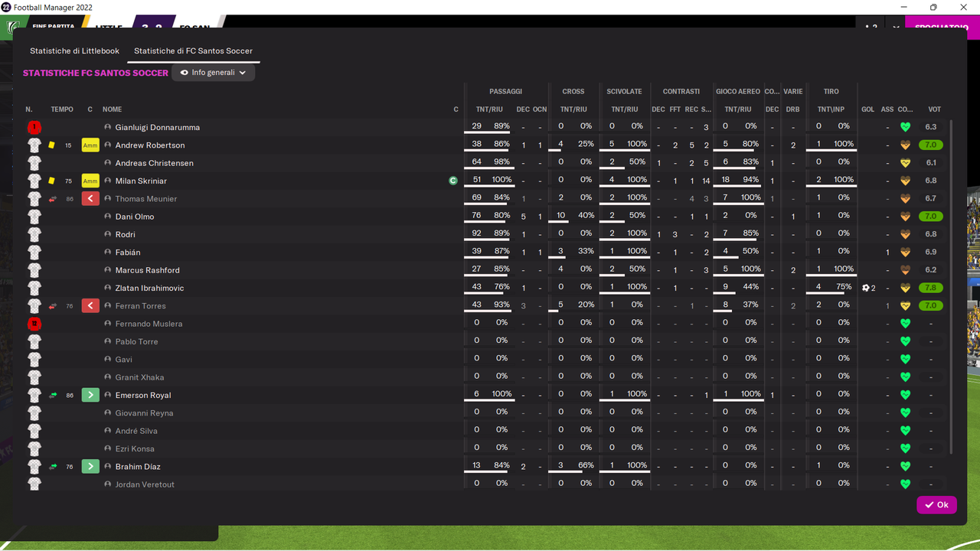Open the Info generali view dropdown
The image size is (980, 551).
(213, 73)
